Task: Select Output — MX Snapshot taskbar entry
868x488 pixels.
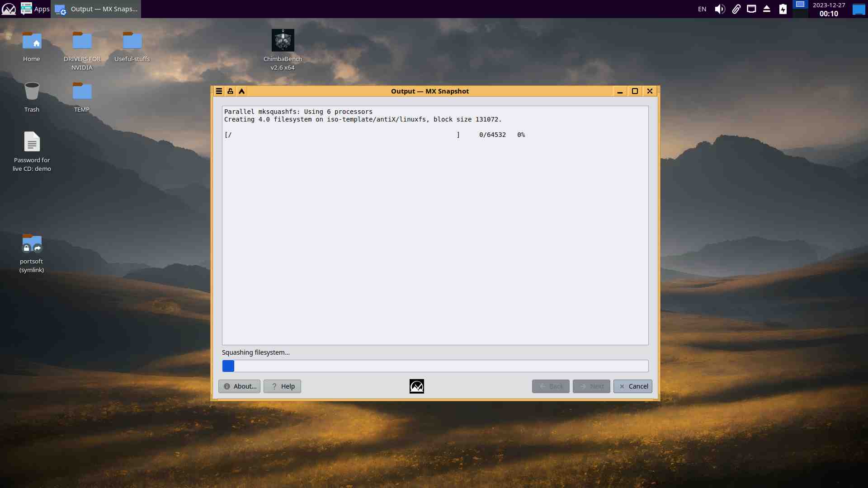Action: tap(96, 9)
